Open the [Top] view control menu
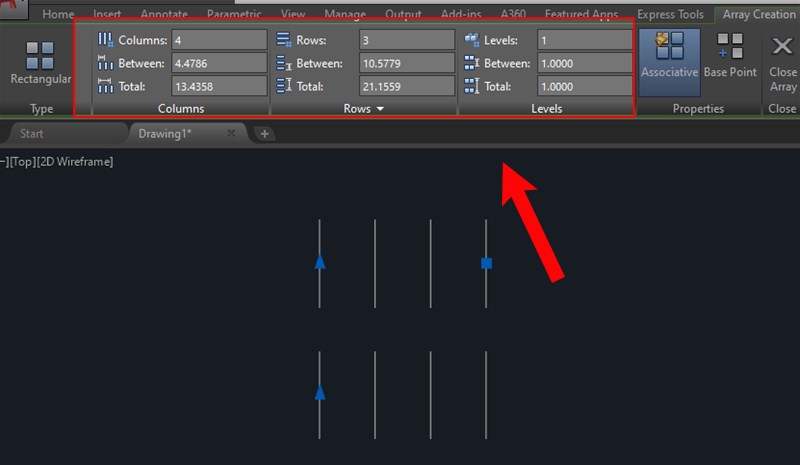This screenshot has width=800, height=465. coord(22,162)
